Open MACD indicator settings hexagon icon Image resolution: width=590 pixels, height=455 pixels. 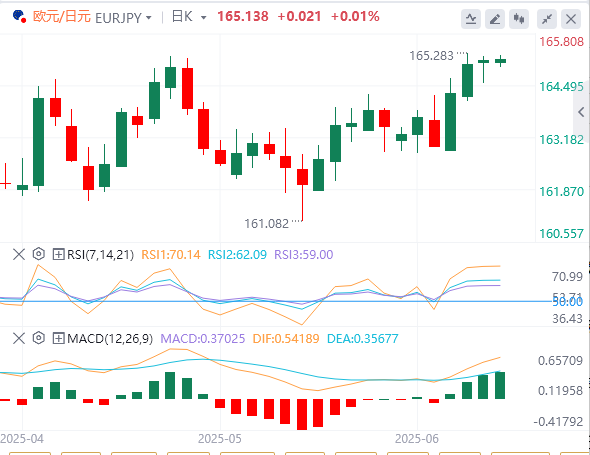tap(38, 338)
